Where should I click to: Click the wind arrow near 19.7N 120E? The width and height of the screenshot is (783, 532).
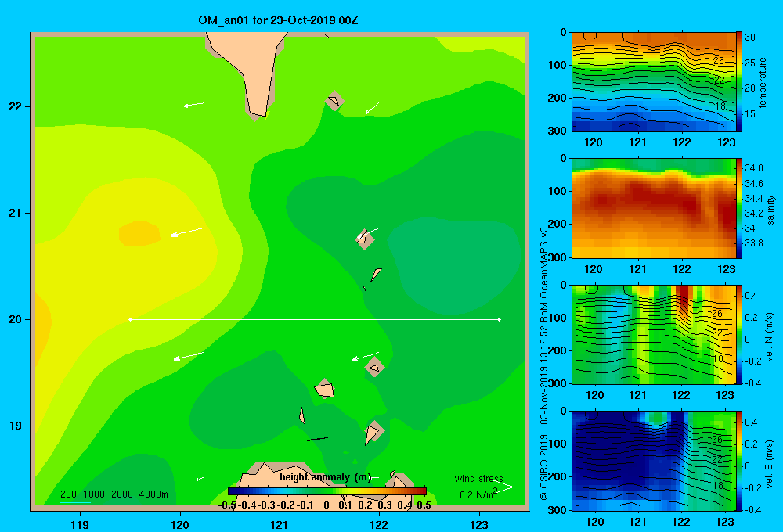click(188, 356)
